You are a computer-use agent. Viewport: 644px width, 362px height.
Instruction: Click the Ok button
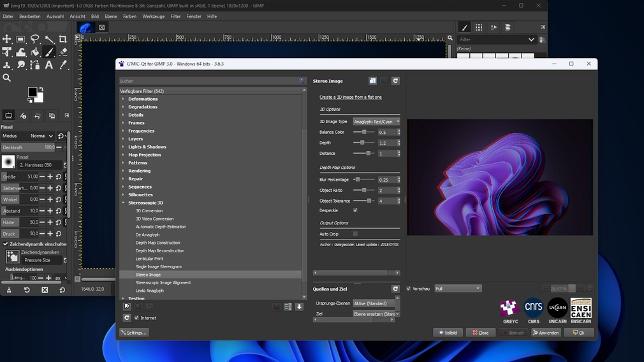(x=579, y=333)
